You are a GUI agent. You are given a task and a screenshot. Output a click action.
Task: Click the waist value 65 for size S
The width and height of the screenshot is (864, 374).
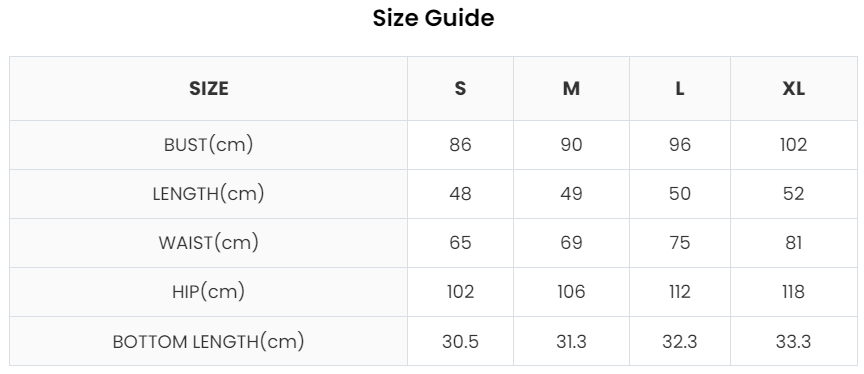[460, 243]
